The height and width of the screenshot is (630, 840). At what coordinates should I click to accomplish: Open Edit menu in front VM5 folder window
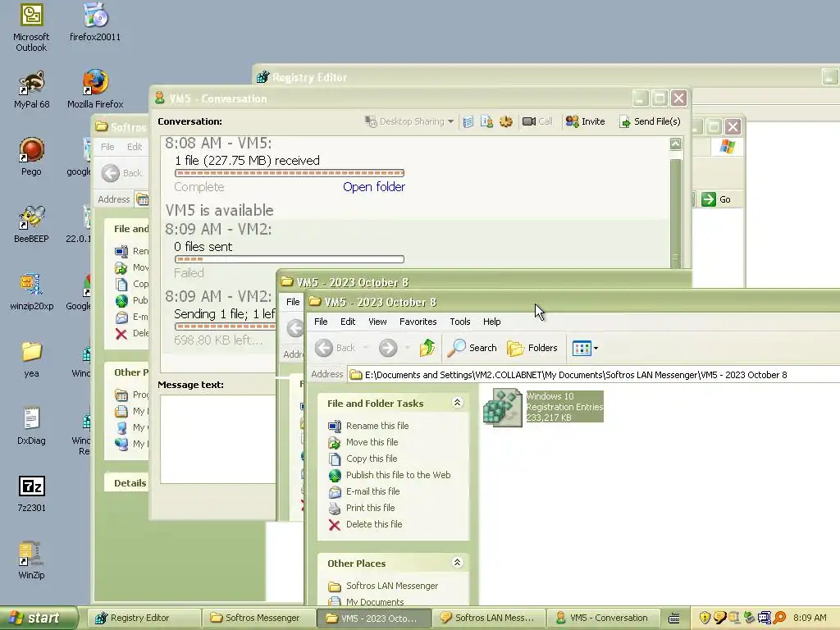point(348,322)
